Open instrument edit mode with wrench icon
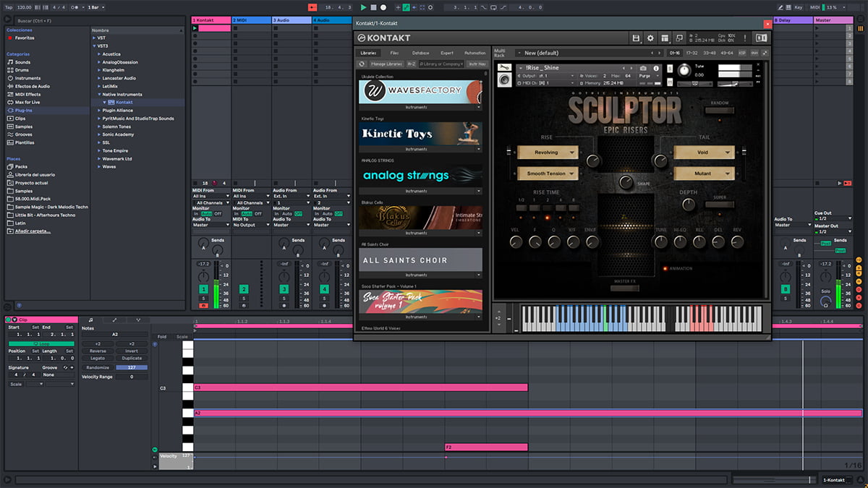Screen dimensions: 868x488 coord(505,69)
